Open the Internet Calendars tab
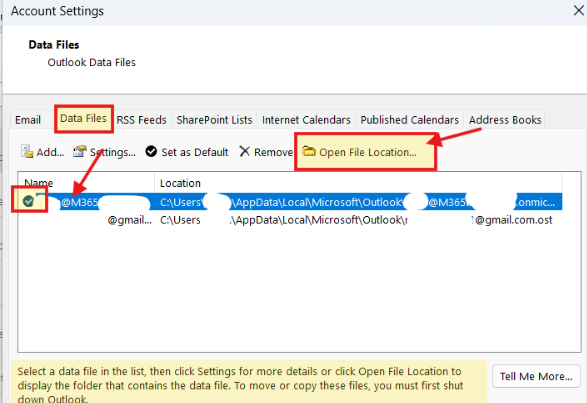Viewport: 587px width, 403px height. coord(306,120)
